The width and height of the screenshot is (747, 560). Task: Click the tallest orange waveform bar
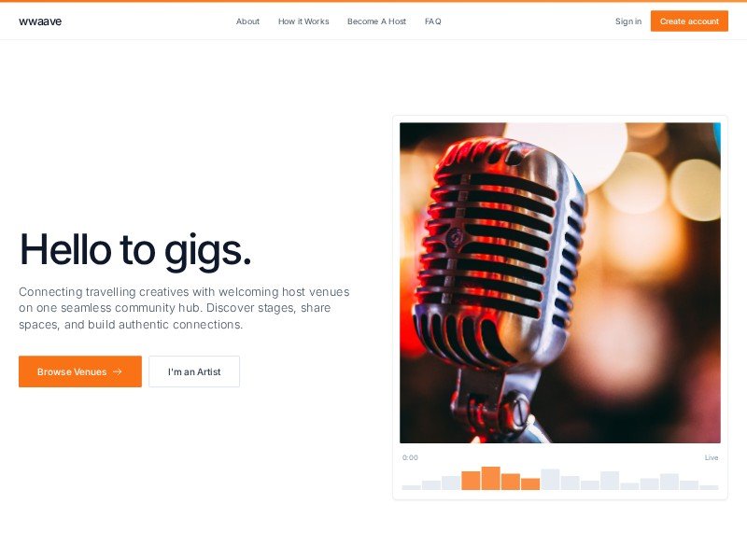point(491,478)
